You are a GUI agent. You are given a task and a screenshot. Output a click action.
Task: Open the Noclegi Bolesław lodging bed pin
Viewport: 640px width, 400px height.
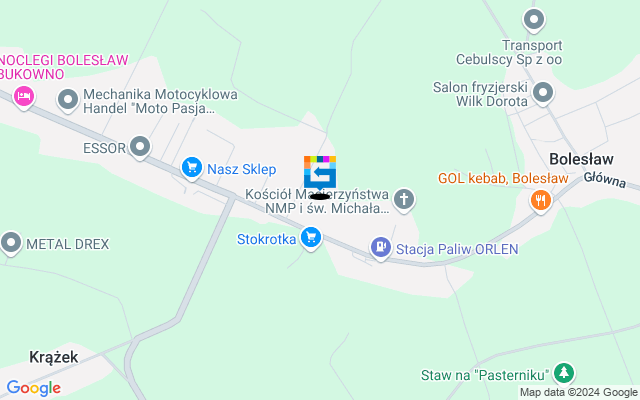24,98
